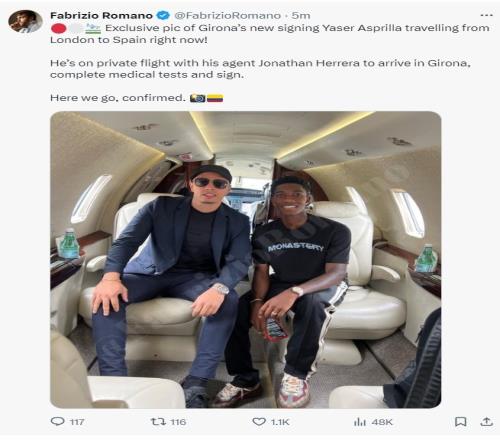
Task: Open the three-dot more options menu
Action: (486, 15)
